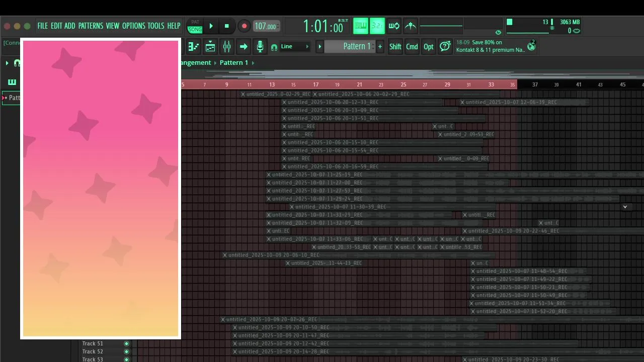Mute Track 53 with its green LED
The height and width of the screenshot is (362, 644).
[126, 359]
